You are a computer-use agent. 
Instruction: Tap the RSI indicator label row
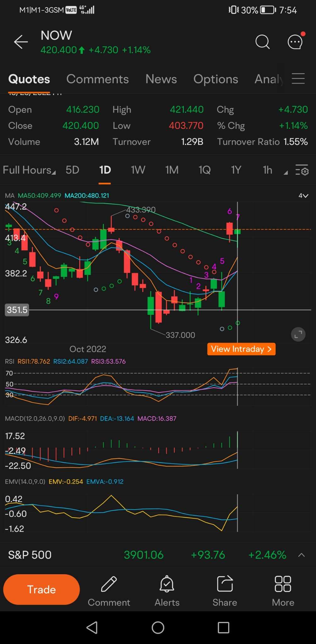click(x=65, y=361)
